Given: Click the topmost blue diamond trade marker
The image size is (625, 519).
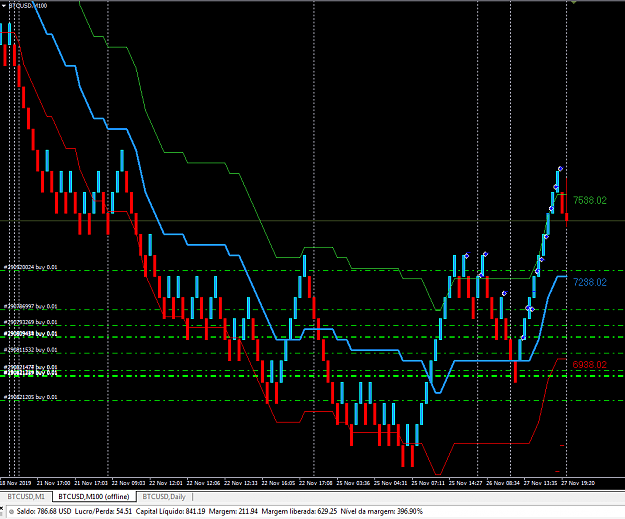Looking at the screenshot, I should pyautogui.click(x=560, y=169).
